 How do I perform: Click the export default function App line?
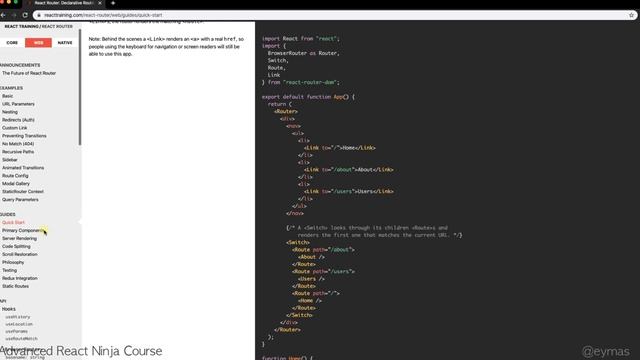[x=308, y=97]
